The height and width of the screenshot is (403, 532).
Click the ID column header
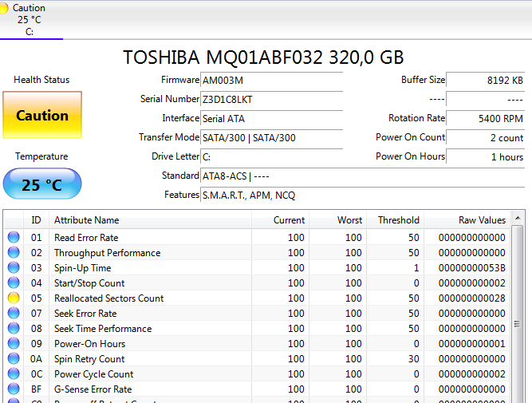tap(37, 220)
